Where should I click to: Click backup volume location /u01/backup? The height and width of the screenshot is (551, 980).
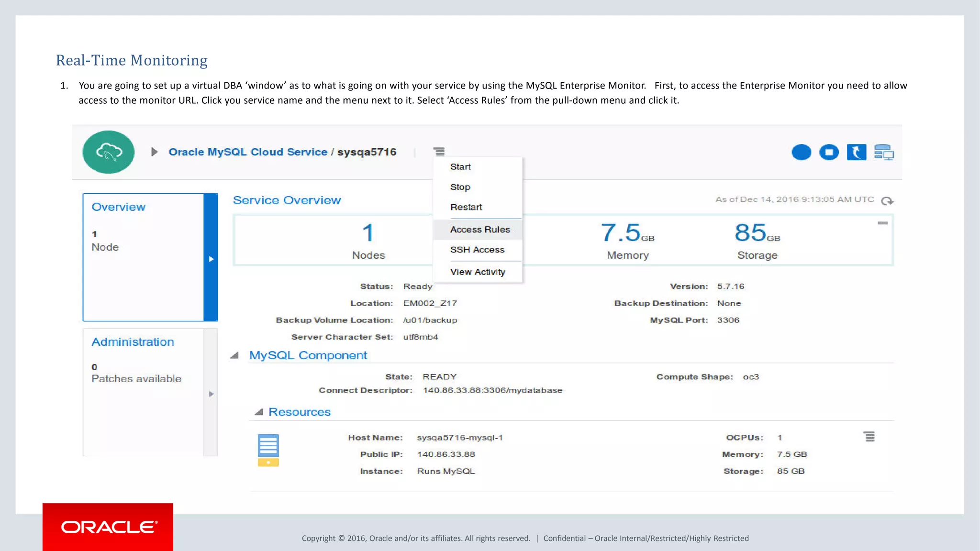(430, 320)
